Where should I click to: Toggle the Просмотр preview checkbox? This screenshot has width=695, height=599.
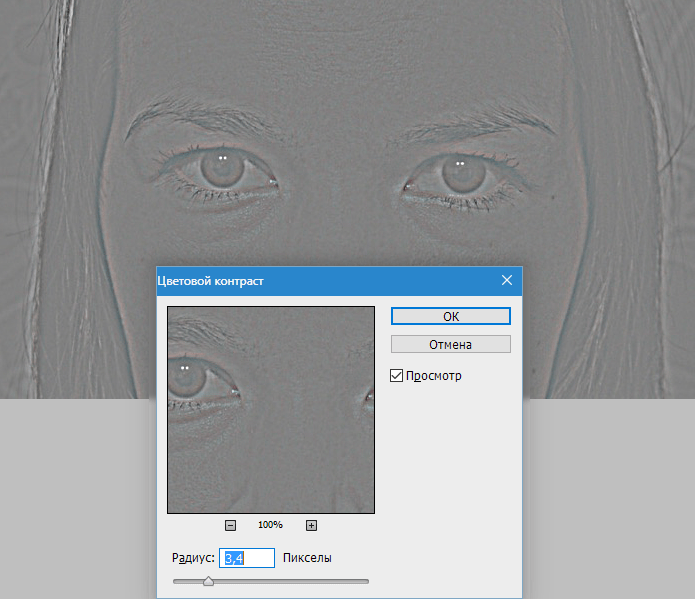coord(396,376)
